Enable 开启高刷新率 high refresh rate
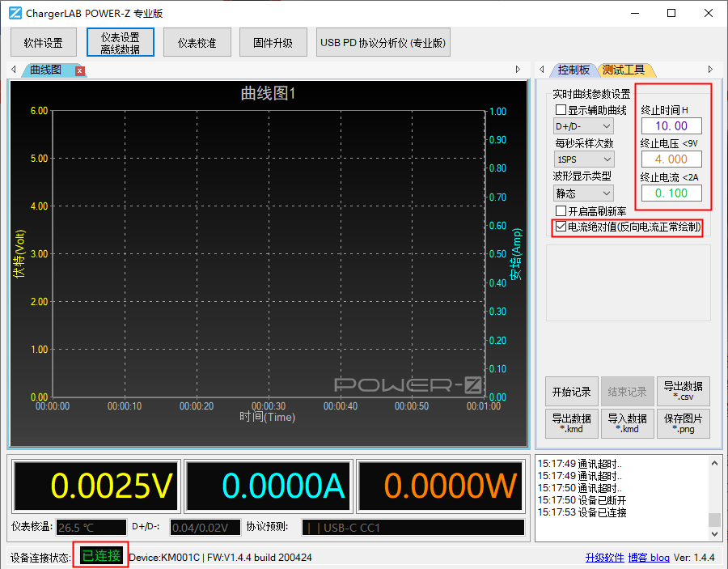This screenshot has height=569, width=728. (x=563, y=210)
